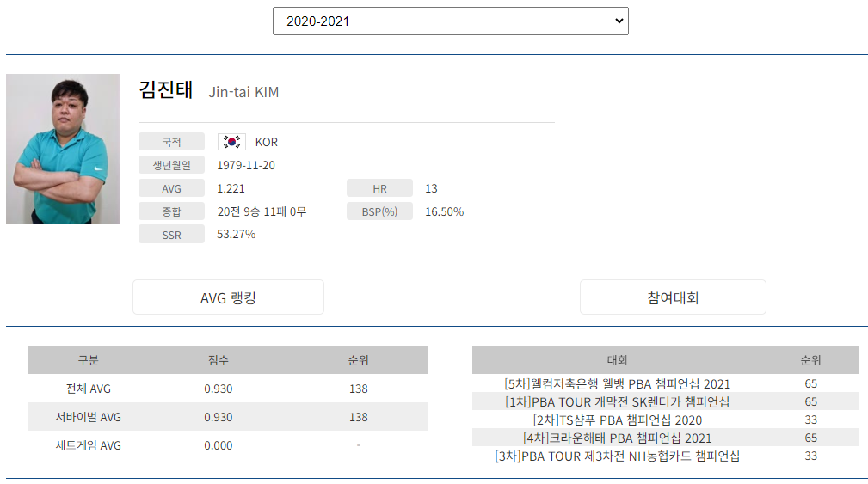Click the English name Jin-tai KIM
868x484 pixels.
243,92
